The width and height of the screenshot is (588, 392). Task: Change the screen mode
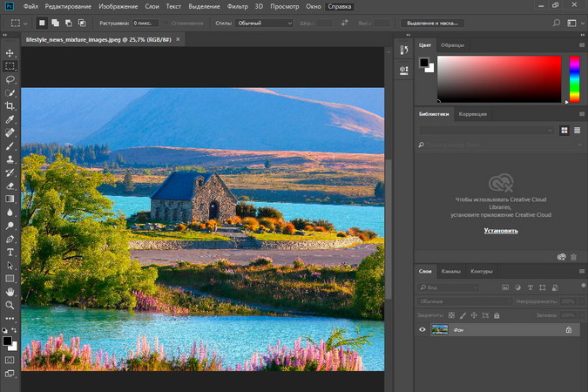point(10,374)
